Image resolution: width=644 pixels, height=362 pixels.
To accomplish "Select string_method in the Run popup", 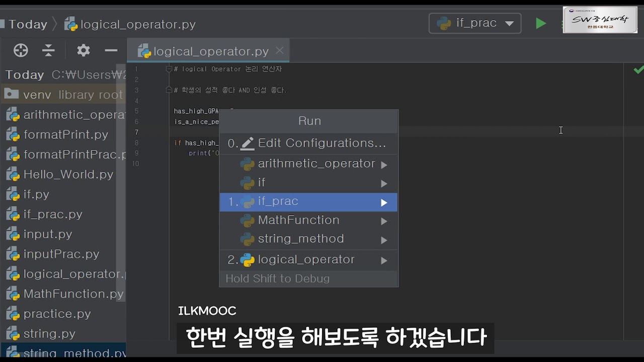I will [x=308, y=239].
